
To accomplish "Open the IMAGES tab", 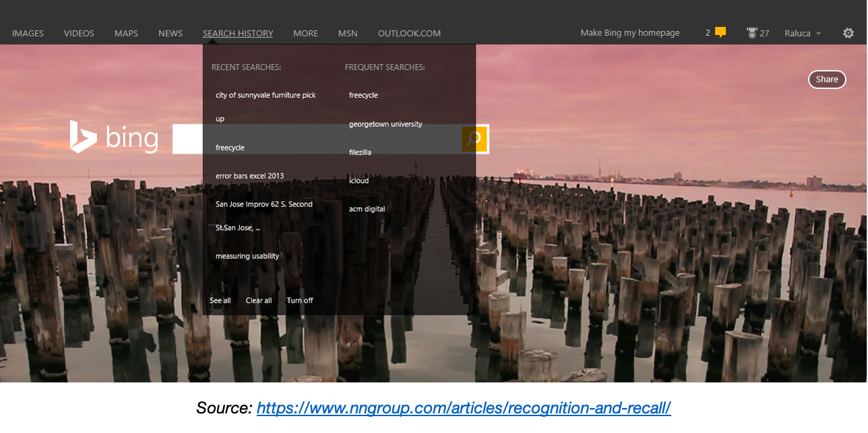I will [28, 33].
